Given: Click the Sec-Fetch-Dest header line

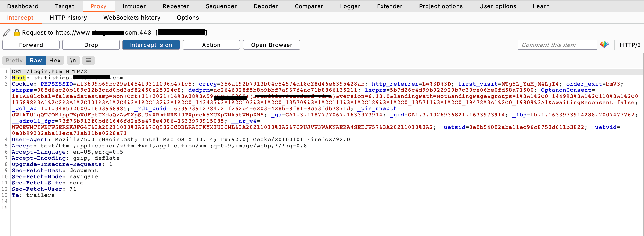Looking at the screenshot, I should 55,170.
